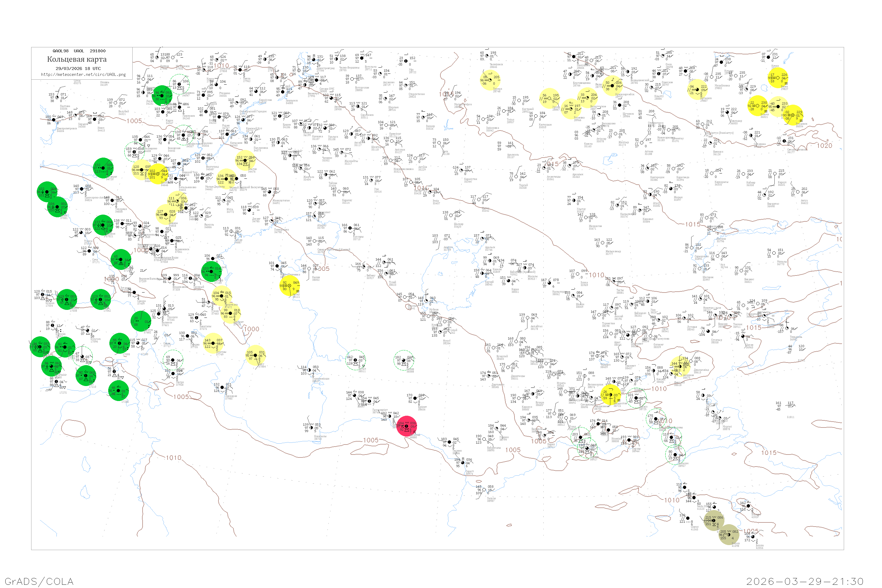
Task: Click the olive circle with pressure 215 086
Action: point(714,520)
